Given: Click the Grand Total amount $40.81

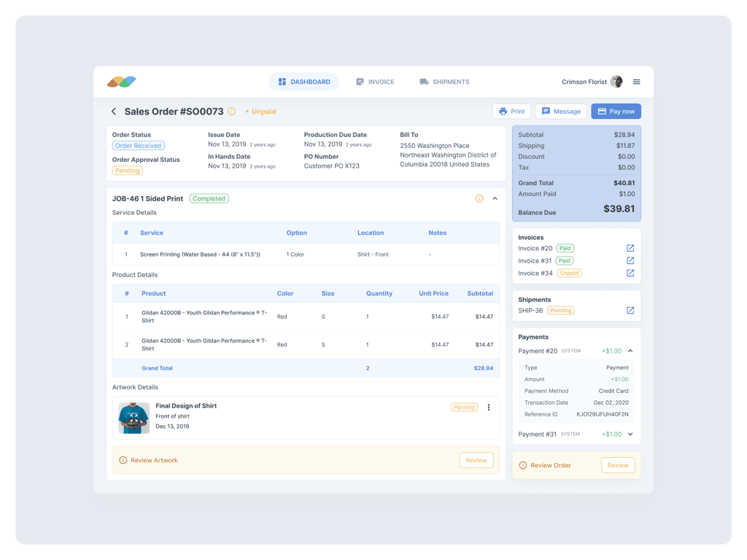Looking at the screenshot, I should 624,183.
